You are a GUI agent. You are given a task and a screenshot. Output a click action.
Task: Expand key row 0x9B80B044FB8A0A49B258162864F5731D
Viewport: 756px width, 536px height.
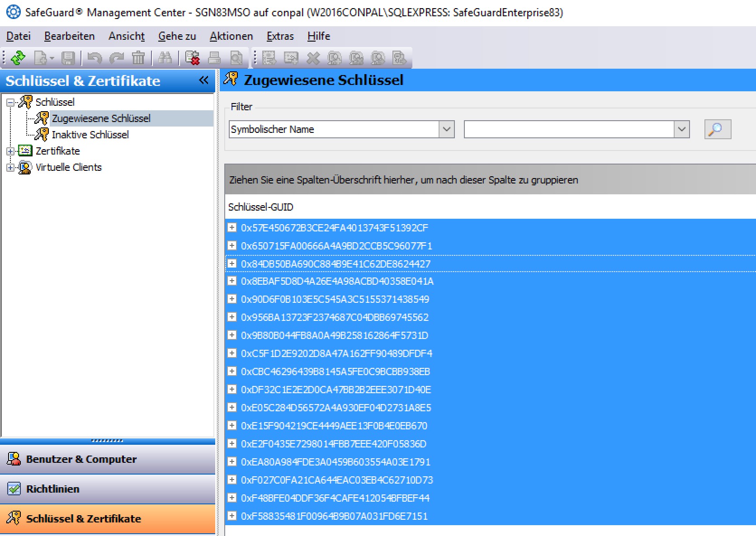pos(232,335)
